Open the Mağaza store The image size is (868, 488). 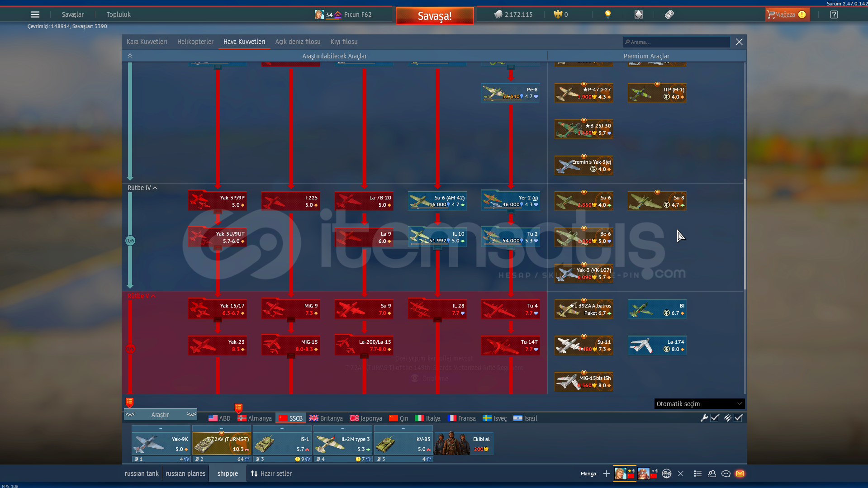[x=787, y=14]
